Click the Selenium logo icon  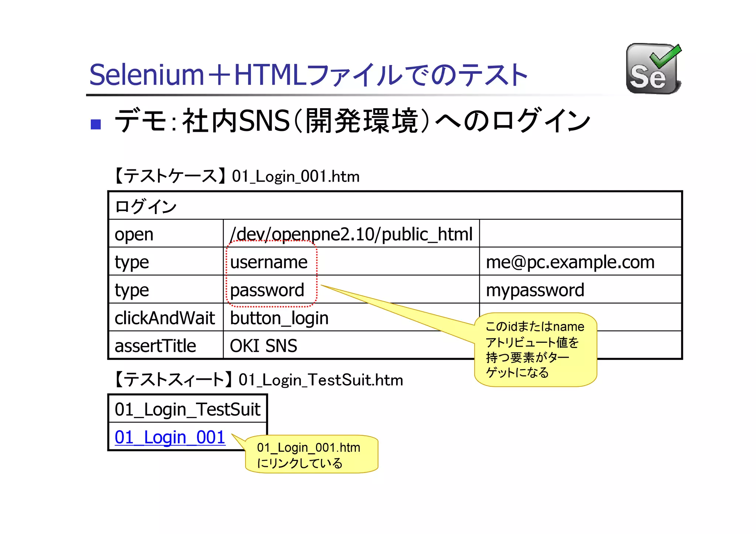654,69
